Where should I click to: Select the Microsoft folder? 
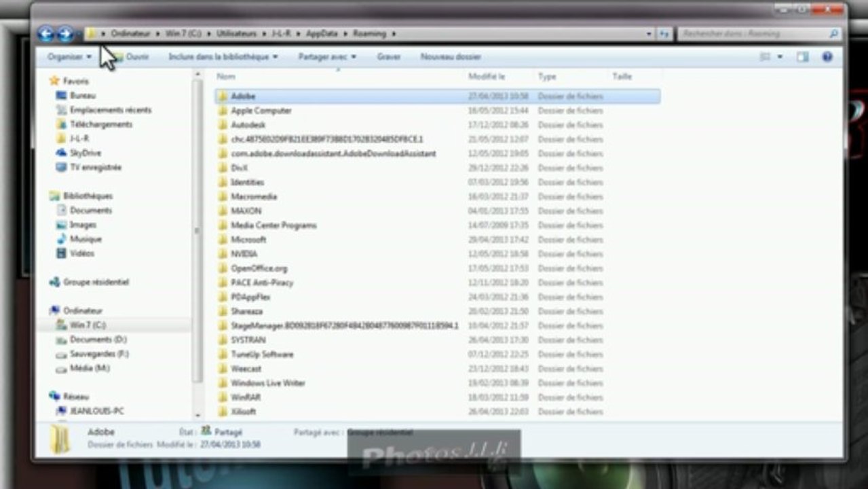(248, 240)
